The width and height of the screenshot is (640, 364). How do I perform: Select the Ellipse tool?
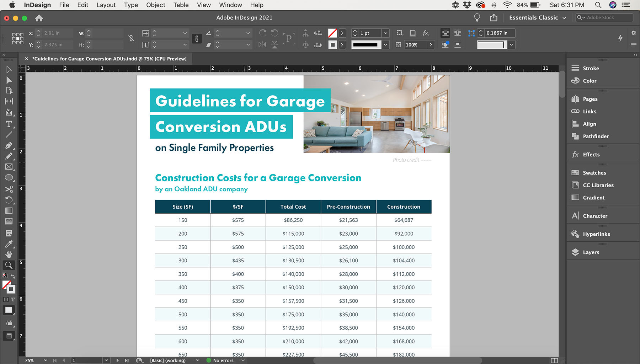(x=9, y=178)
